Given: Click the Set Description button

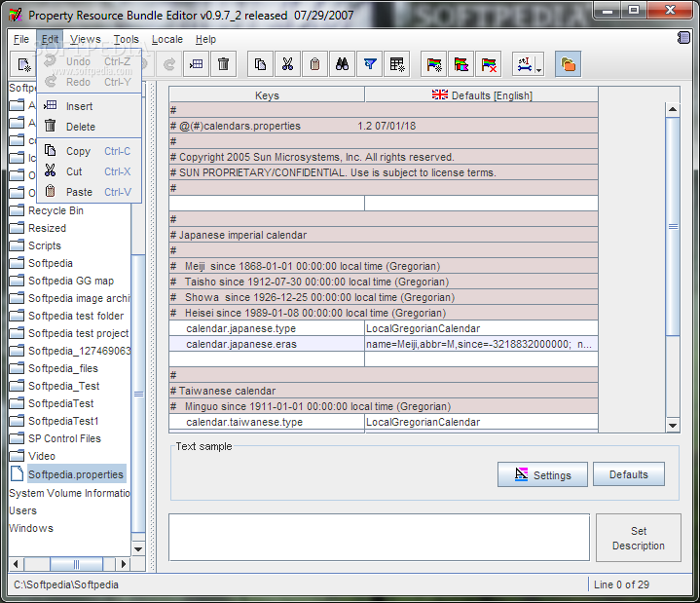Looking at the screenshot, I should [x=639, y=538].
